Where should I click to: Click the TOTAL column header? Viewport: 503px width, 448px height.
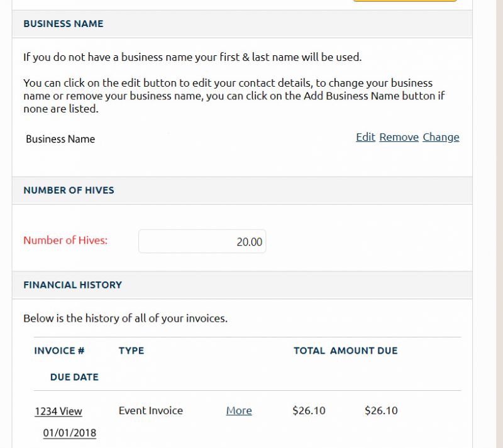tap(309, 351)
